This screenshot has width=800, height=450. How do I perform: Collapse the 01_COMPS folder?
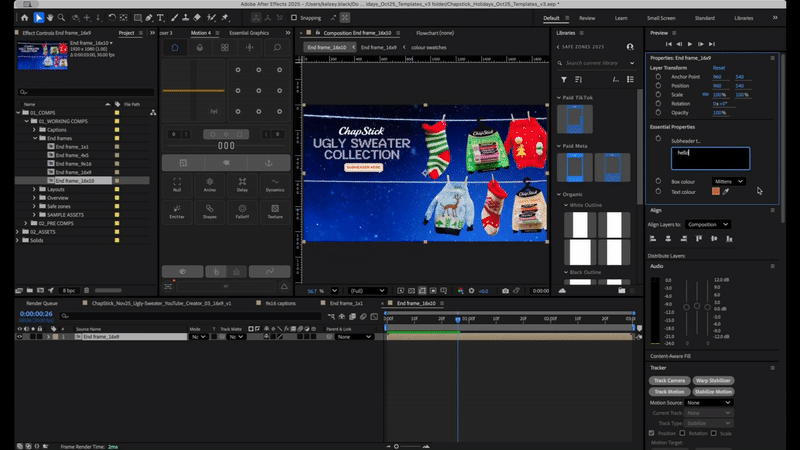[x=18, y=113]
